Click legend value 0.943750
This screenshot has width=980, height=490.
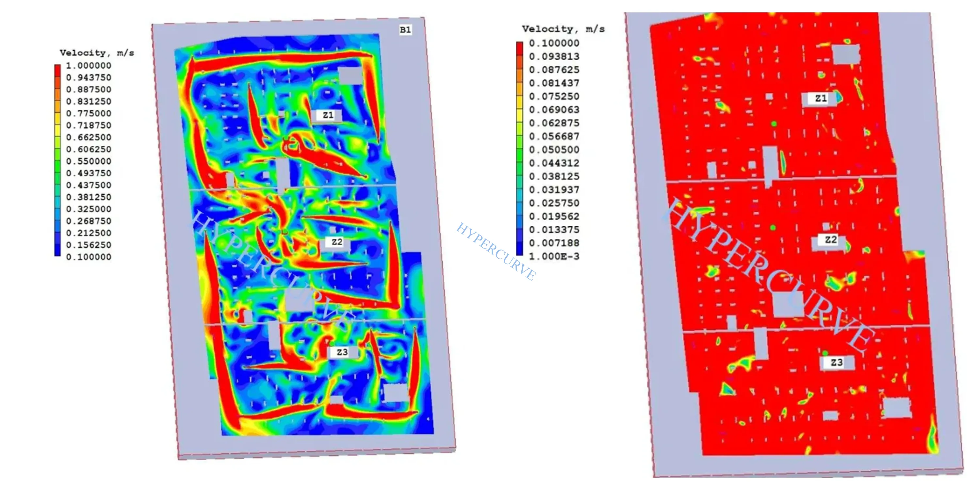89,78
